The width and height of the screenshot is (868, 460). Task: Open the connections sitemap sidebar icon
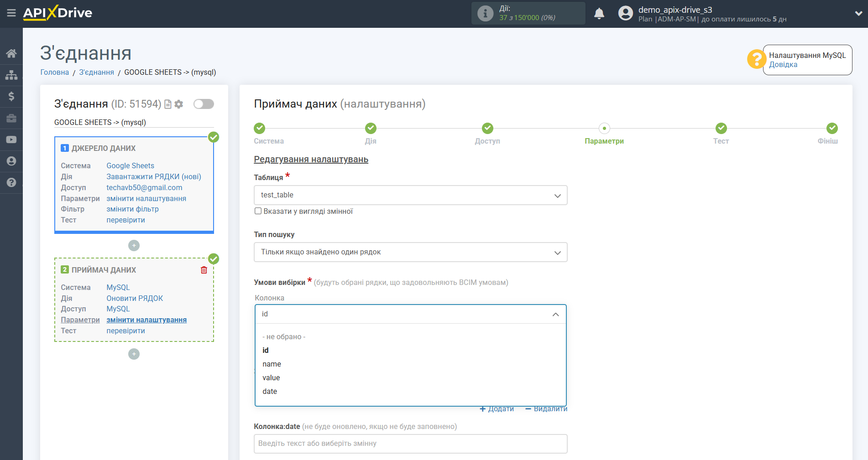(11, 75)
